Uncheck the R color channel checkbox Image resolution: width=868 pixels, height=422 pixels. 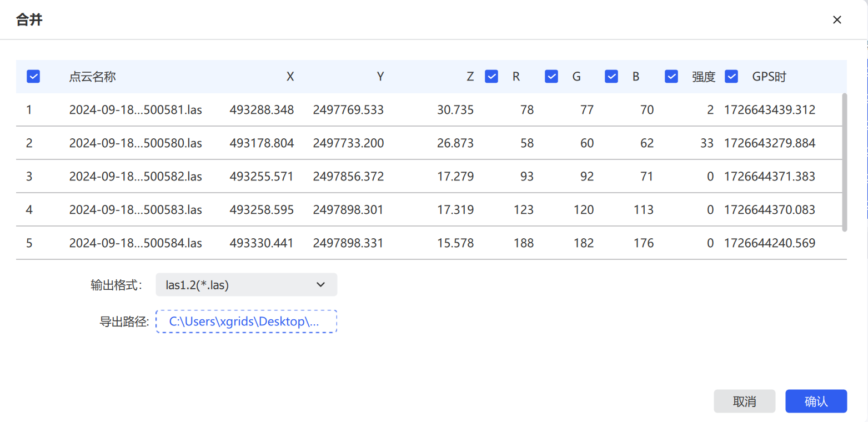(x=491, y=77)
